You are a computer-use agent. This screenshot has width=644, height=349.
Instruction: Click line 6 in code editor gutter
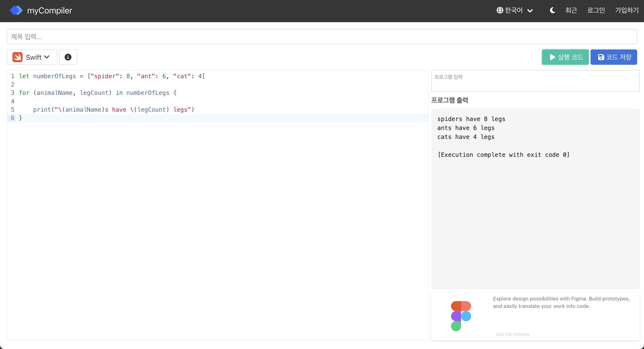point(13,118)
